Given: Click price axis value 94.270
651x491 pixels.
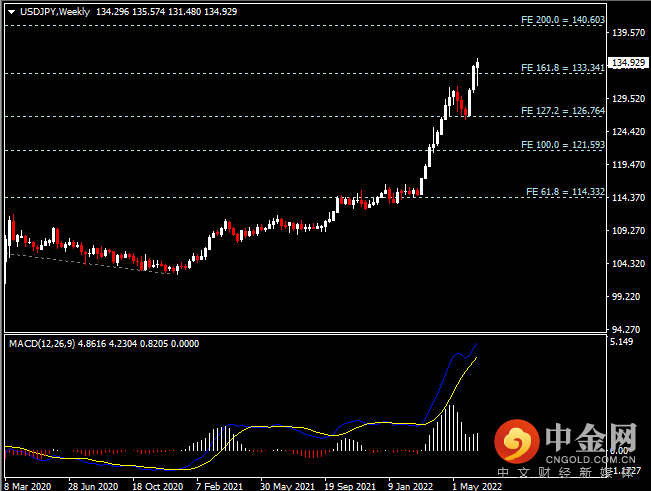Looking at the screenshot, I should tap(626, 330).
